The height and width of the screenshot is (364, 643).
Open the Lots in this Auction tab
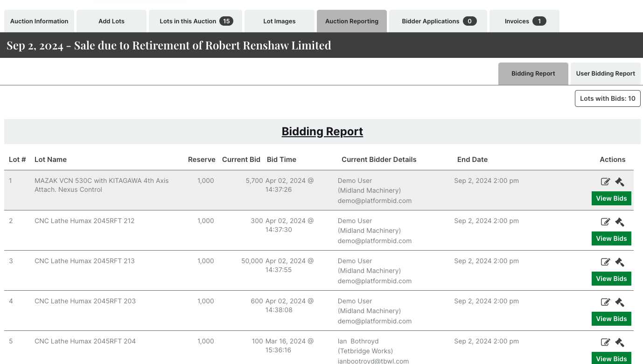[x=196, y=21]
